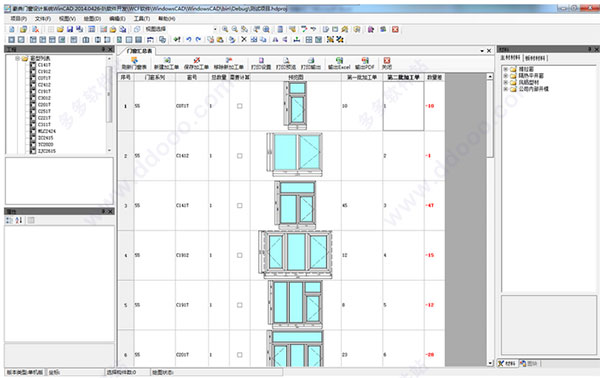Click the red 关闭 close button in table toolbar
This screenshot has width=600, height=378.
coord(387,61)
